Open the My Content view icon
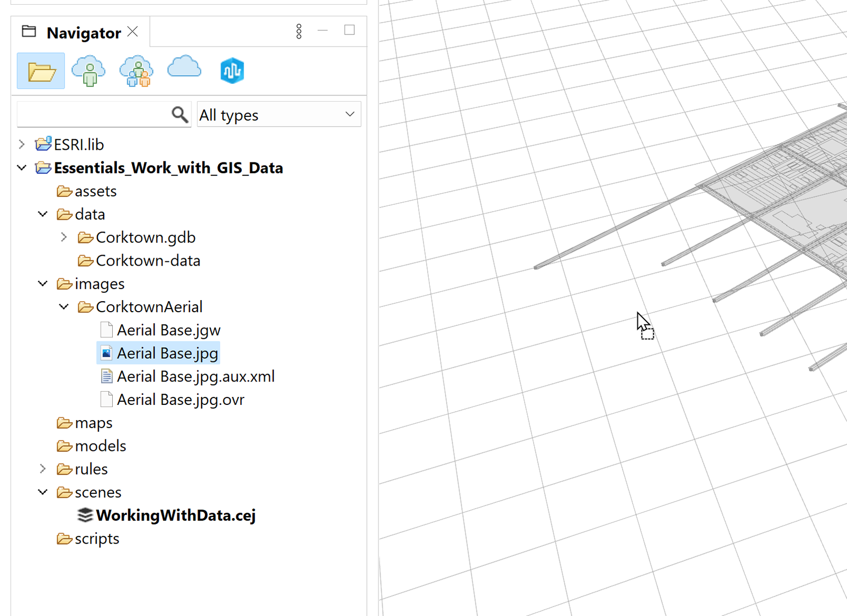Image resolution: width=847 pixels, height=616 pixels. point(89,70)
